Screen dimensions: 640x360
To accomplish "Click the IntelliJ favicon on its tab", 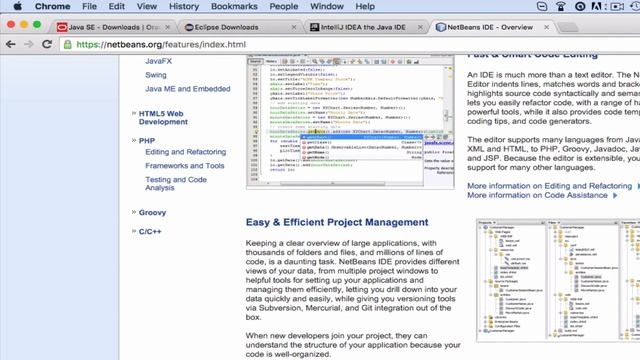I will [314, 27].
